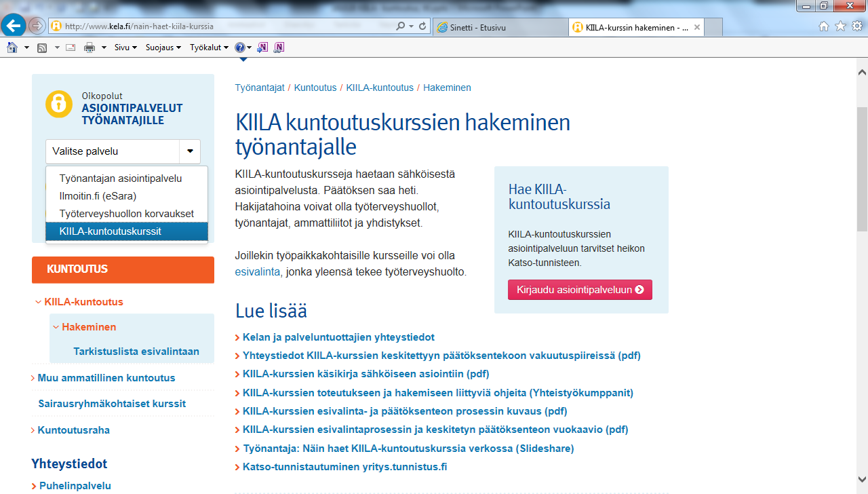The image size is (868, 494).
Task: Open esivalinta- ja päätöksenteon prosessin kuvaus pdf
Action: tap(405, 411)
